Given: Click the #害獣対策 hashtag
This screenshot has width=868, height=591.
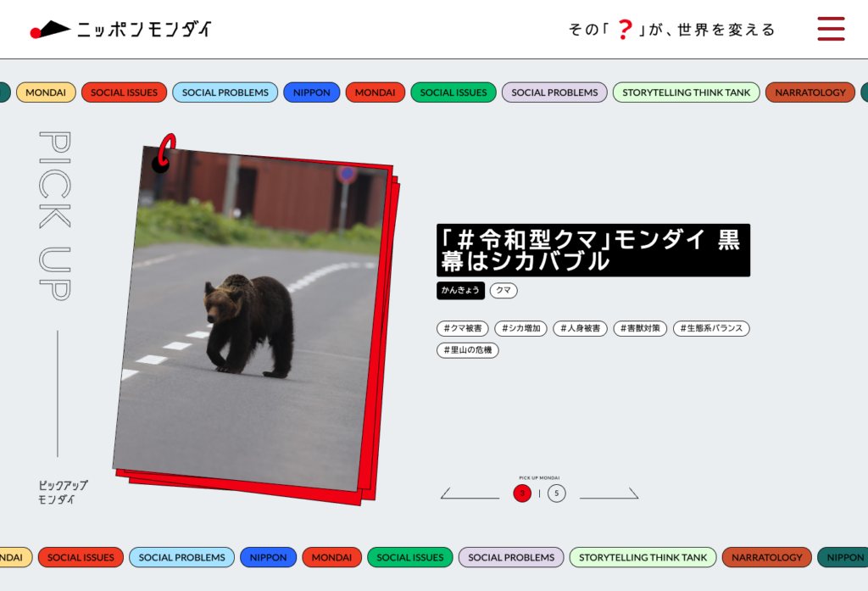Looking at the screenshot, I should tap(640, 328).
